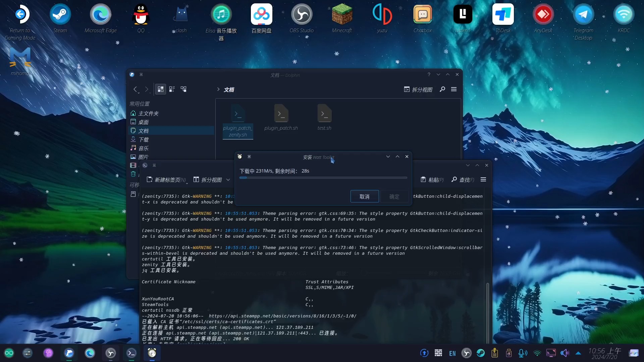Expand the 拆分视图 dropdown chevron
Image resolution: width=644 pixels, height=362 pixels.
228,180
